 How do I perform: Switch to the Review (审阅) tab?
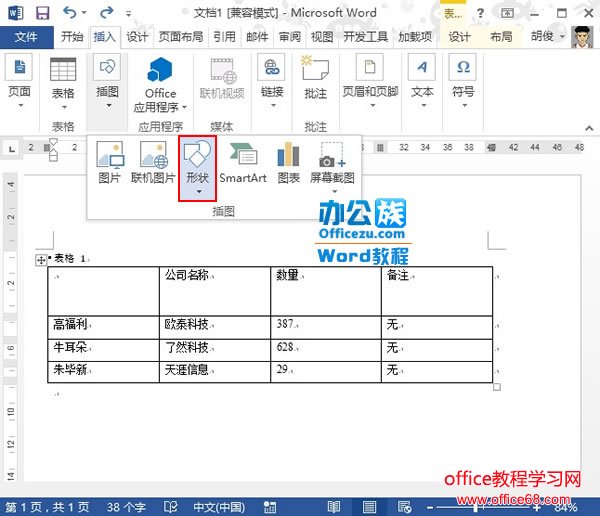tap(290, 37)
